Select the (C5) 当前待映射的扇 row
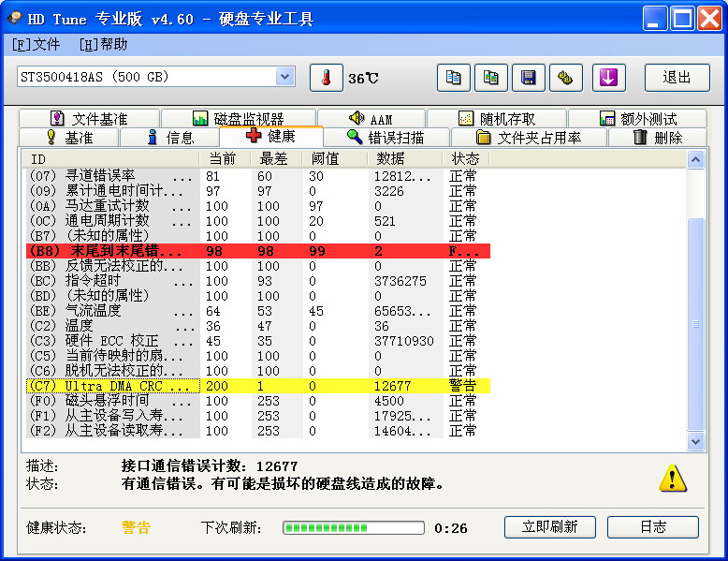Image resolution: width=728 pixels, height=561 pixels. pos(258,356)
